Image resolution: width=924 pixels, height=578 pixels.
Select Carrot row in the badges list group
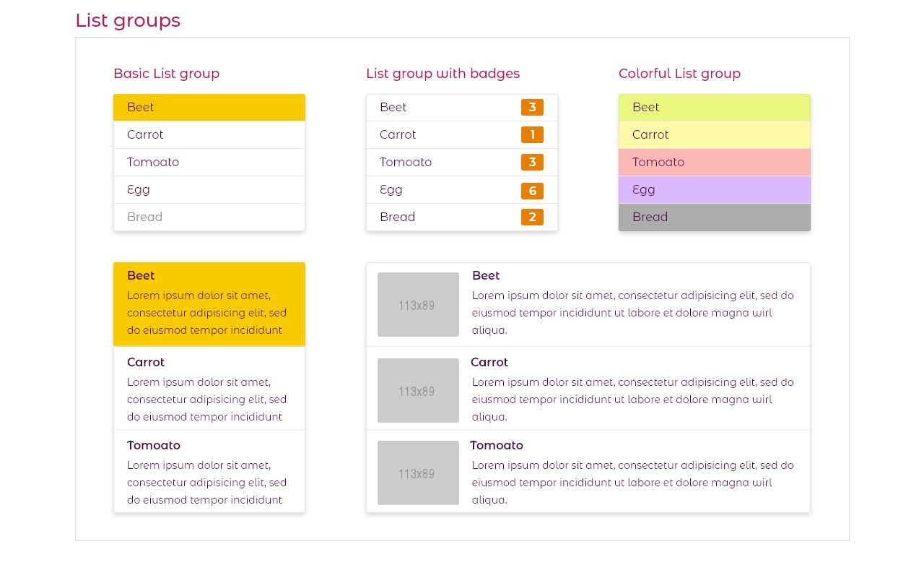tap(462, 135)
